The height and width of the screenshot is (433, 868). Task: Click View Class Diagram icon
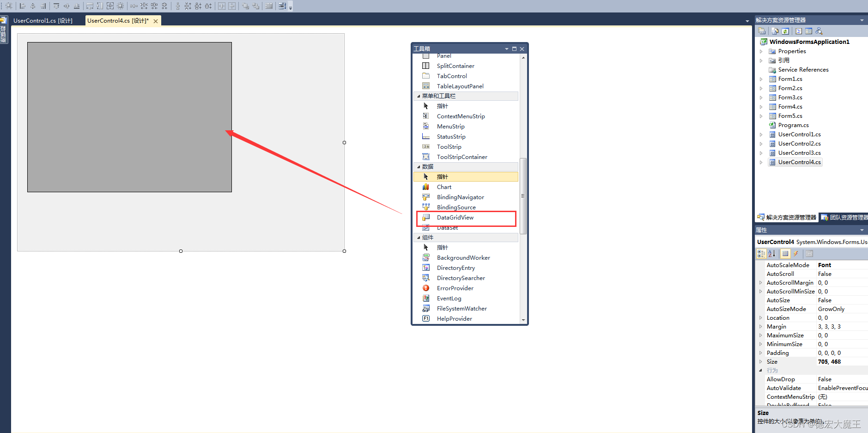point(819,31)
